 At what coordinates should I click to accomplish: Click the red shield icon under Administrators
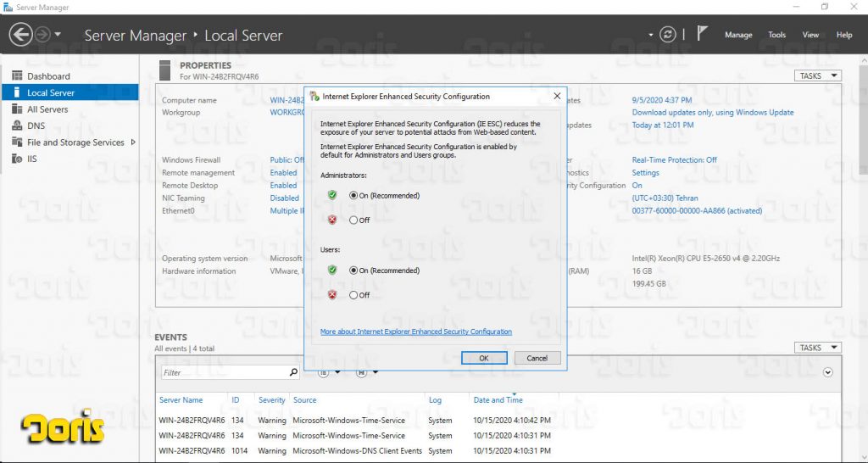332,220
